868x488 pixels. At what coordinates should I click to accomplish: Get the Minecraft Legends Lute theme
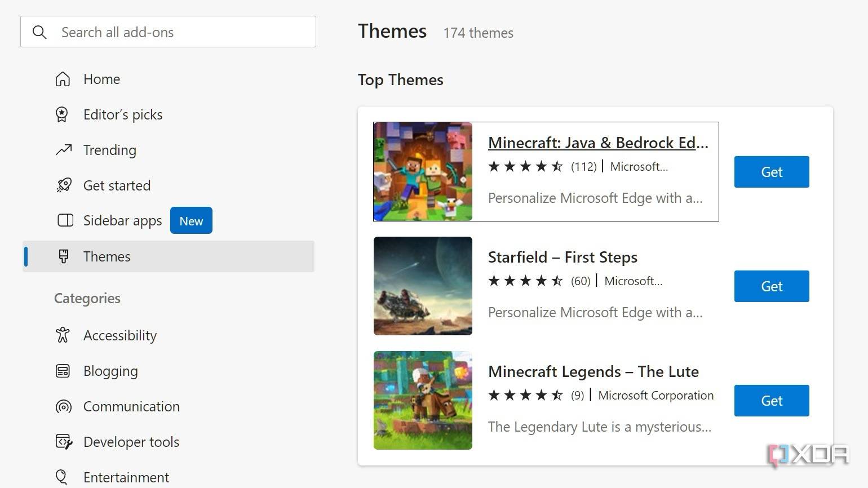pos(772,401)
